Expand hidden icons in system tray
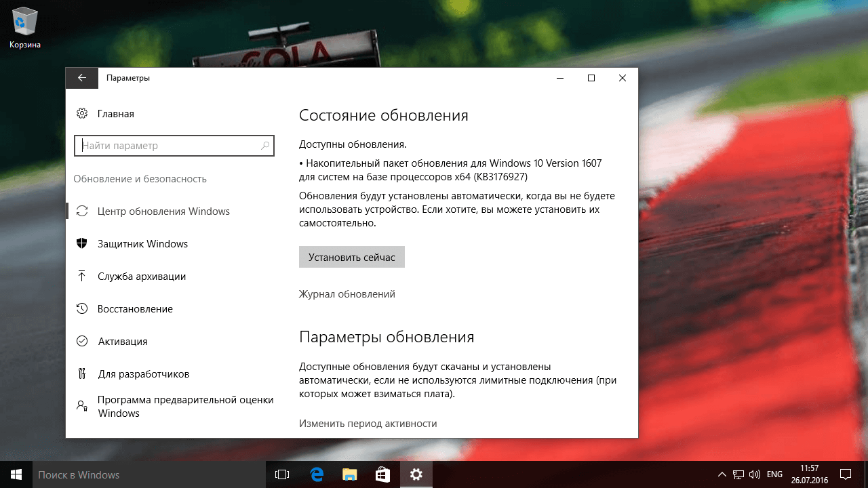 (722, 474)
